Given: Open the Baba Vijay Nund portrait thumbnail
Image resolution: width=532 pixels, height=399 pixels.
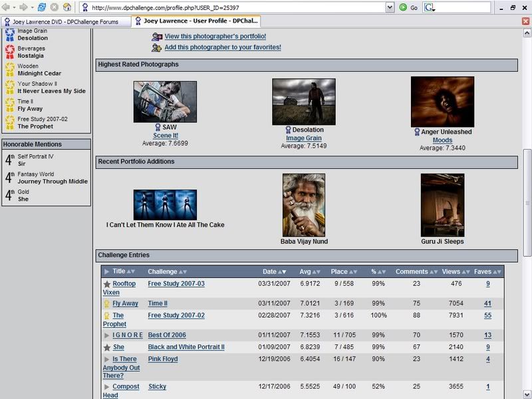Looking at the screenshot, I should [x=304, y=205].
